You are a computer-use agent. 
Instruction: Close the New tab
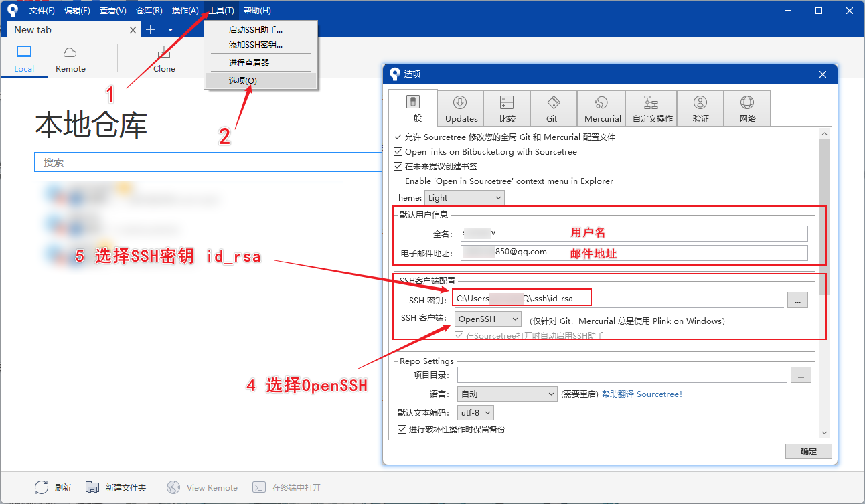point(133,30)
